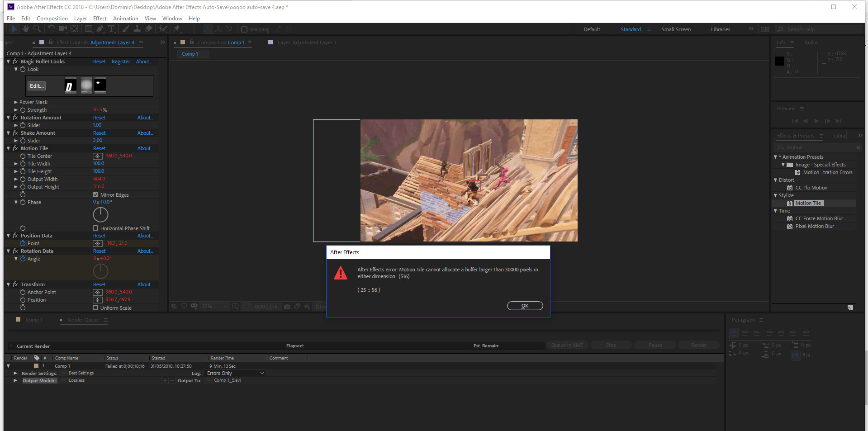This screenshot has width=868, height=431.
Task: Collapse the Motion Tile effect group
Action: coord(9,148)
